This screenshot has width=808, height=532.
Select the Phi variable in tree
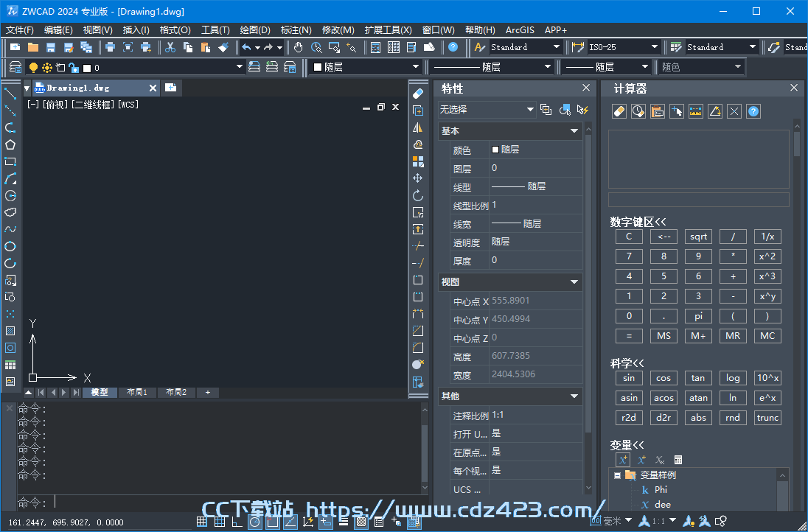tap(661, 490)
